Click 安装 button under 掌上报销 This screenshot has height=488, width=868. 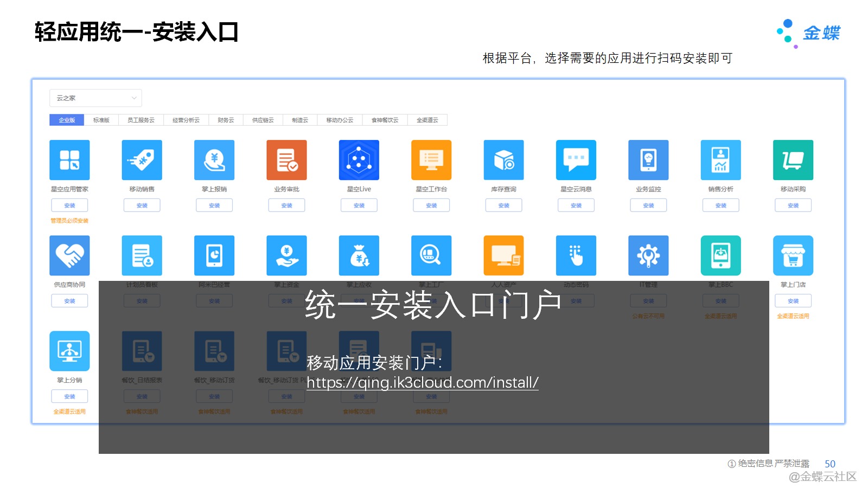click(214, 206)
